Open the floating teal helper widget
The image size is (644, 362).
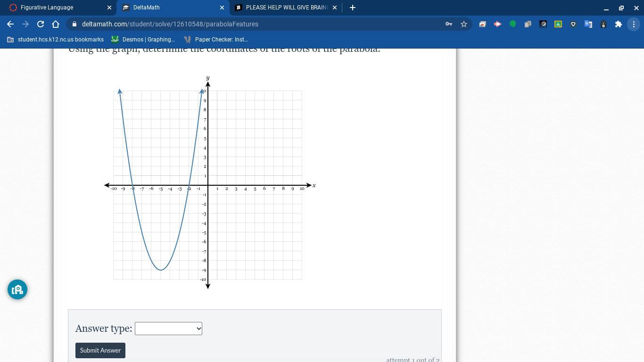click(17, 289)
